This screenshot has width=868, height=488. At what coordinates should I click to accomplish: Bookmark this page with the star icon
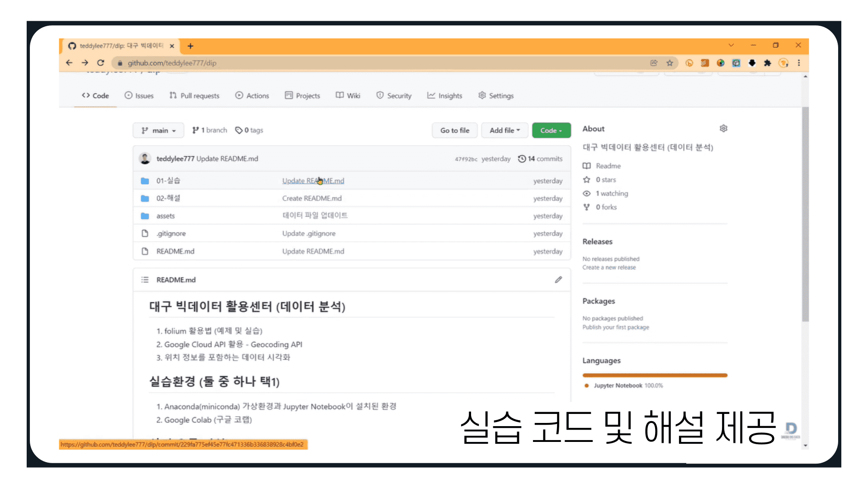[x=670, y=63]
